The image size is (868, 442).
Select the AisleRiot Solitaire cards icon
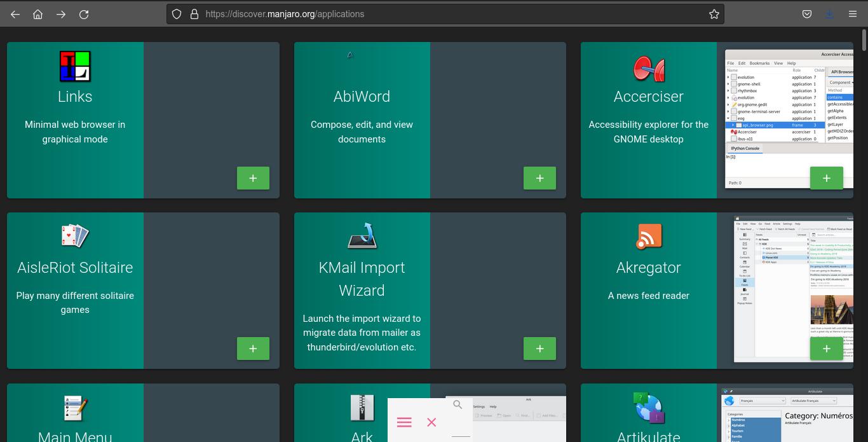tap(75, 235)
